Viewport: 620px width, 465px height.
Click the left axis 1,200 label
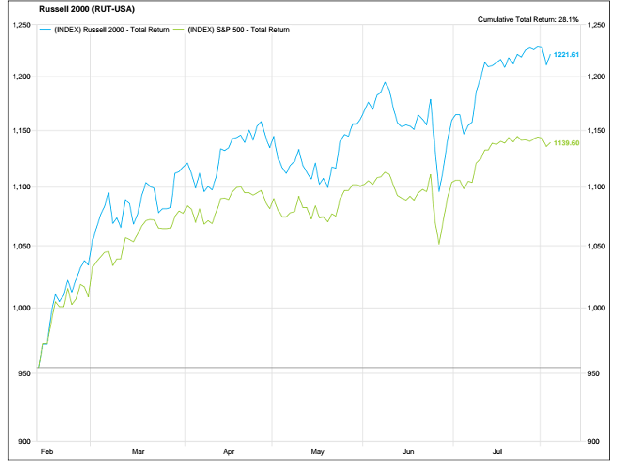coord(22,77)
